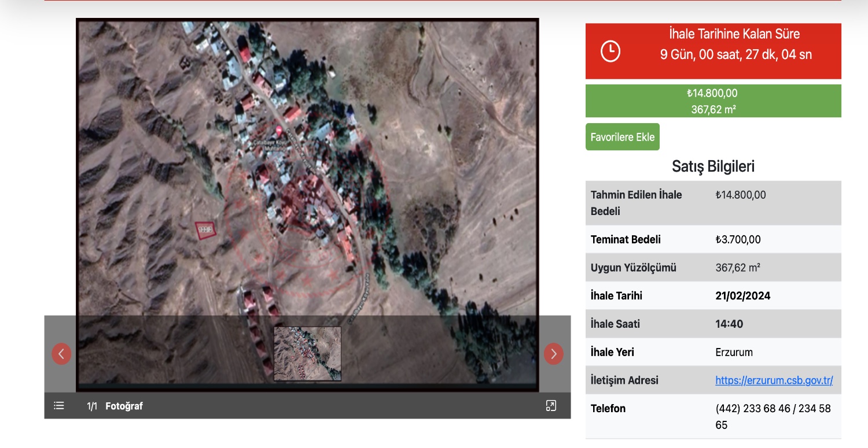Select the satellite photo thumbnail
Viewport: 868px width, 448px height.
point(307,354)
